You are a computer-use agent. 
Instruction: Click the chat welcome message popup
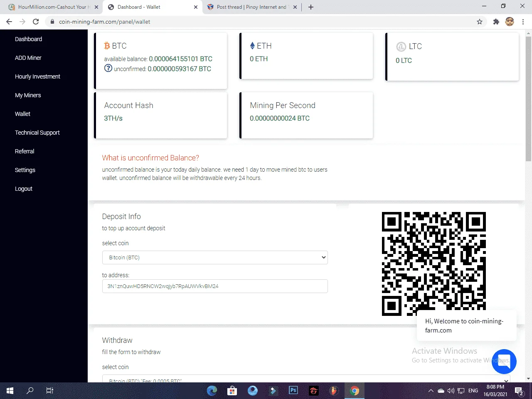[x=467, y=326]
